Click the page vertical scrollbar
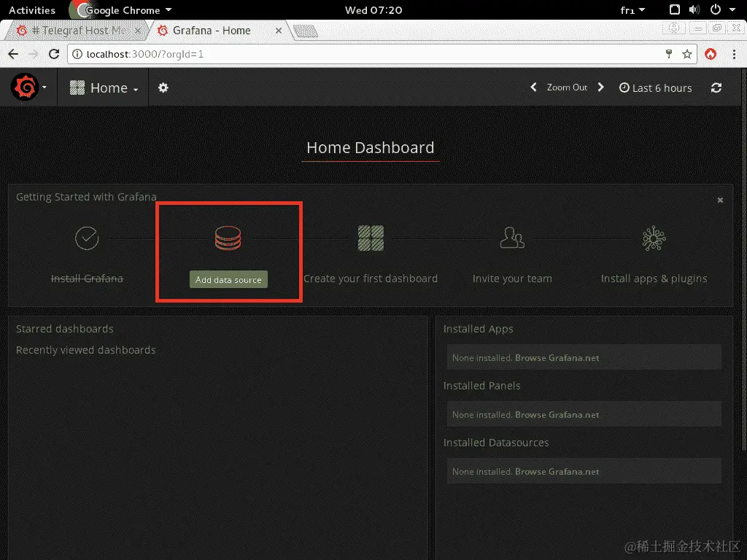747x560 pixels. pos(744,260)
